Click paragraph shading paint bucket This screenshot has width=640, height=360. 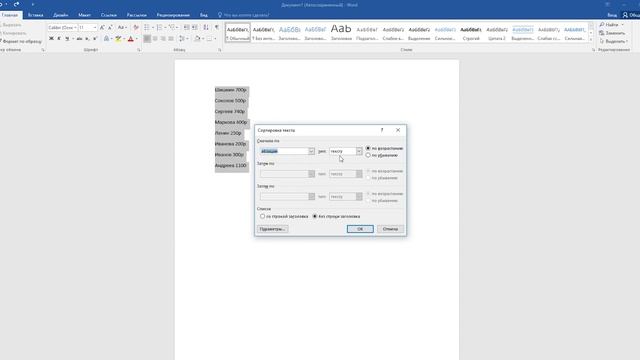coord(197,38)
